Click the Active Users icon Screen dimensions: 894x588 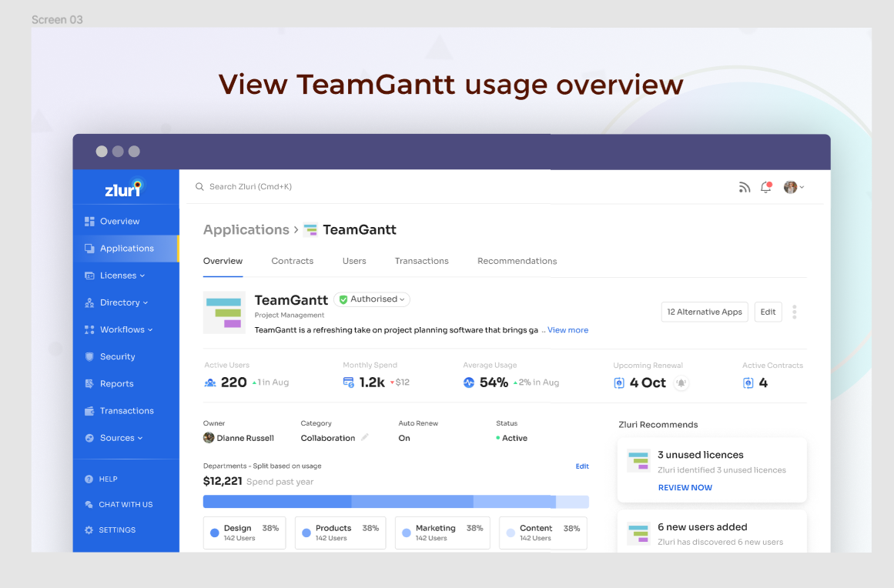(209, 383)
